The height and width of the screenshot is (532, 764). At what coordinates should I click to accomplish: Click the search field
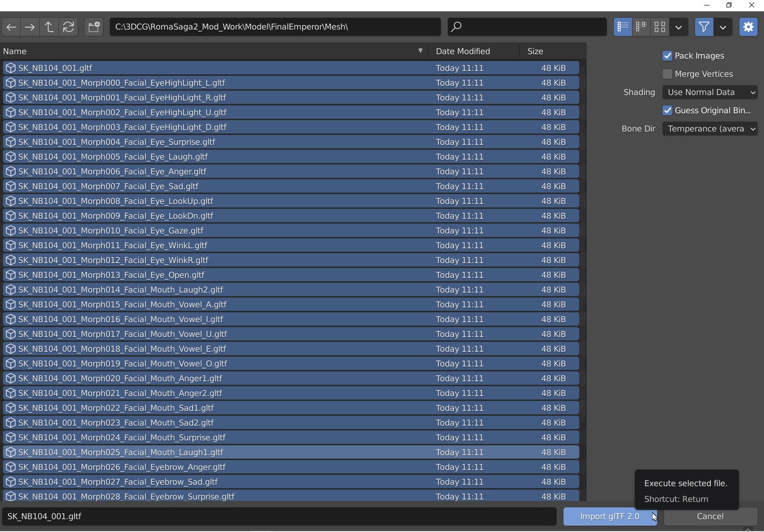(527, 27)
